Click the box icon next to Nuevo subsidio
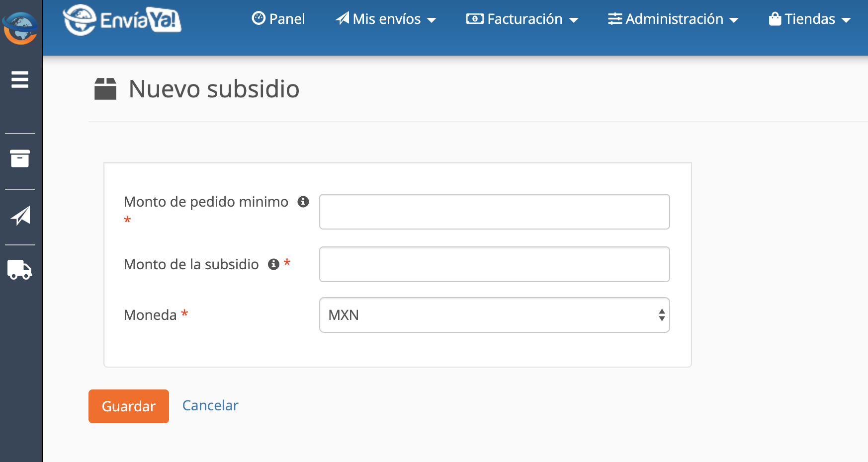 click(x=105, y=89)
